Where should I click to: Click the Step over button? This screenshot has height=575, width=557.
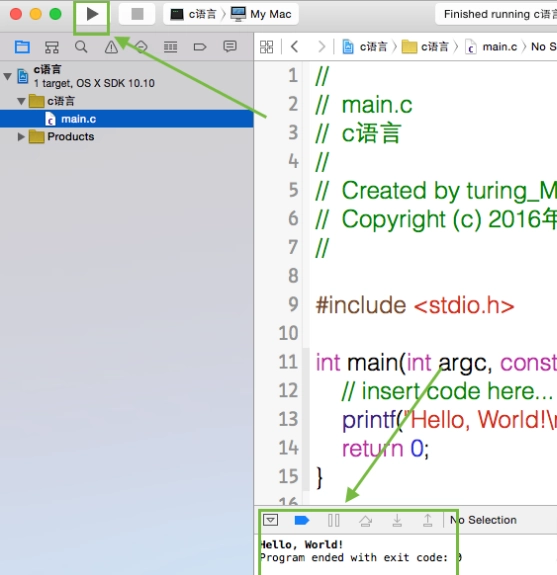[365, 520]
